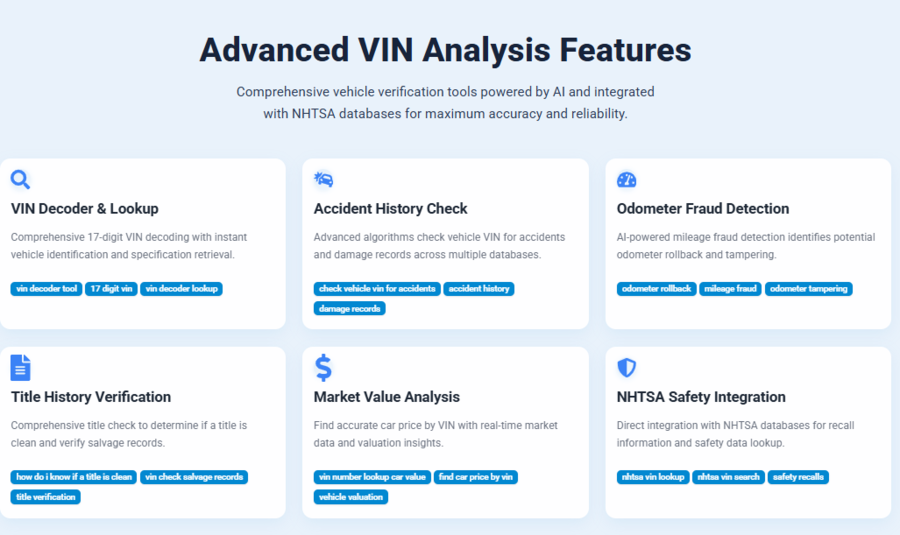Click the magnifying glass VIN Decoder icon

point(20,180)
